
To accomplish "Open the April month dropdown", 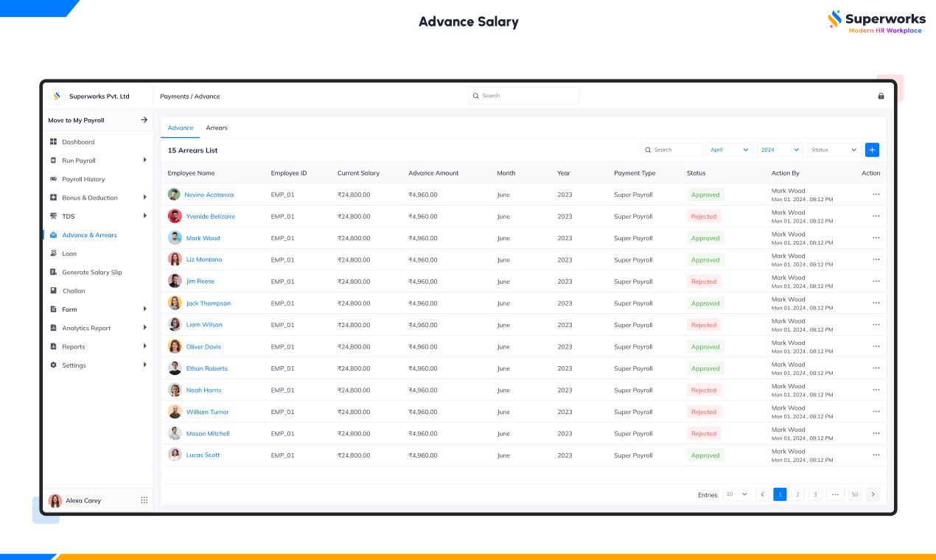I will pos(729,150).
